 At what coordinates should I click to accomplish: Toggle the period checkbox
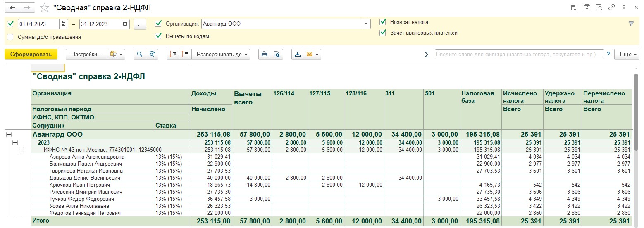[x=10, y=24]
